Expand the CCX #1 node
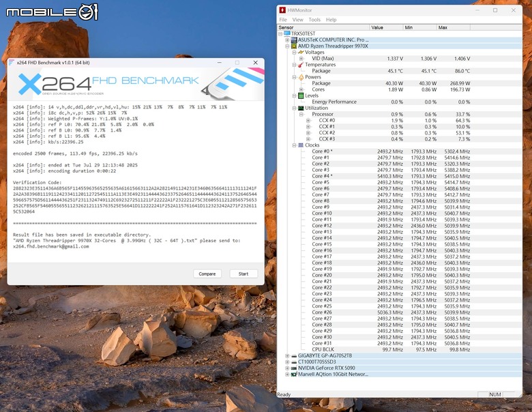The width and height of the screenshot is (532, 412). tap(308, 127)
